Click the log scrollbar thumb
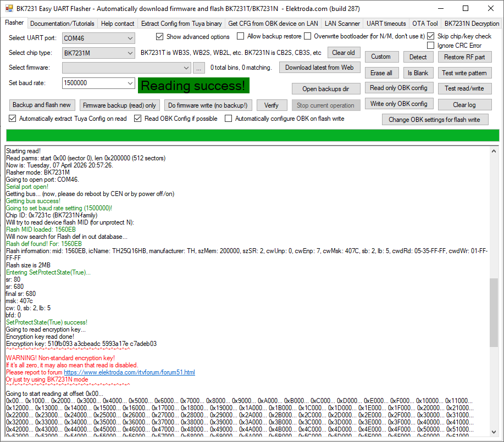 (494, 312)
